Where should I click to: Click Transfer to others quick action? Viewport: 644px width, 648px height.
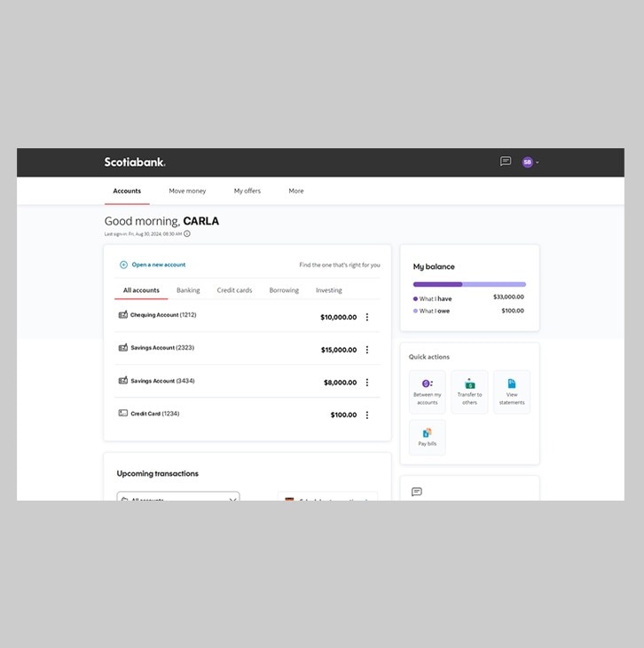(469, 391)
